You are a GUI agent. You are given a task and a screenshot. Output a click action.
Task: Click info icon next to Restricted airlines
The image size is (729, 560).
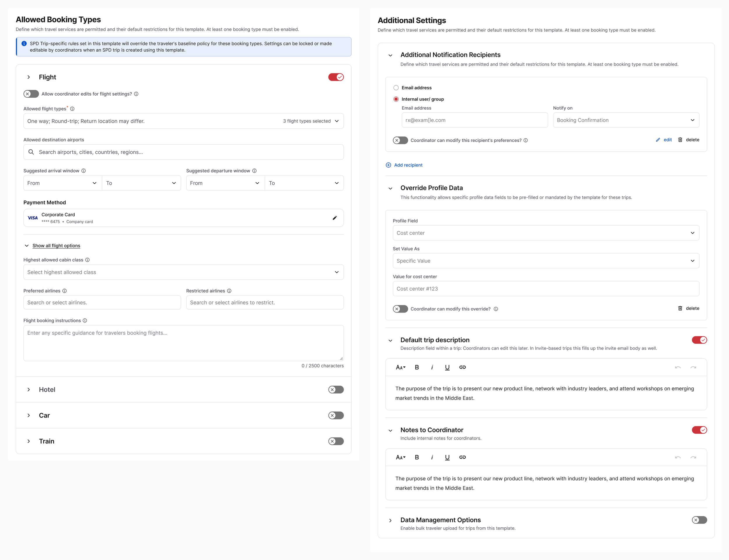229,291
